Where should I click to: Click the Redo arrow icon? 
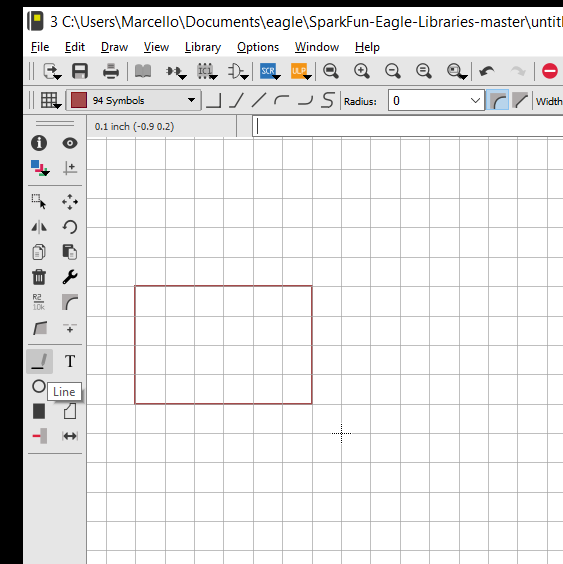pos(518,71)
